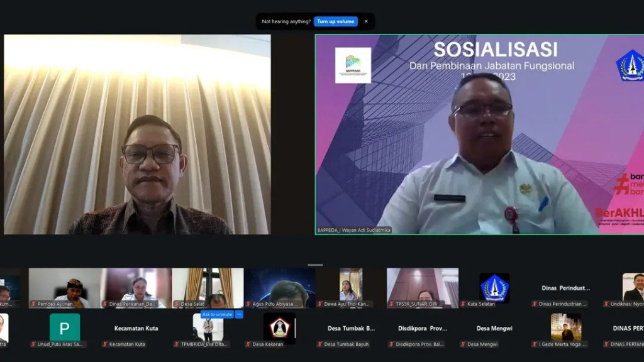Click the left speaker's video with curtains

137,134
